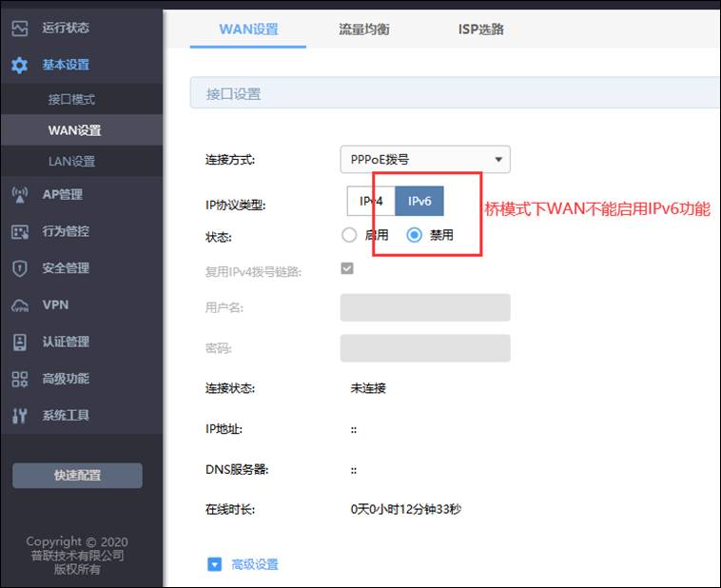
Task: Click the 密码 input field
Action: click(425, 348)
